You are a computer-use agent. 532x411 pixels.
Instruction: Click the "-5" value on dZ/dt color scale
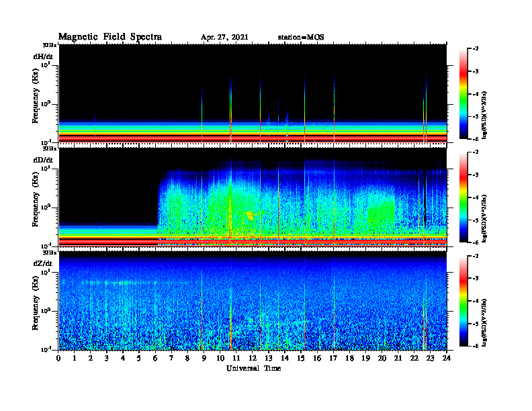point(476,324)
